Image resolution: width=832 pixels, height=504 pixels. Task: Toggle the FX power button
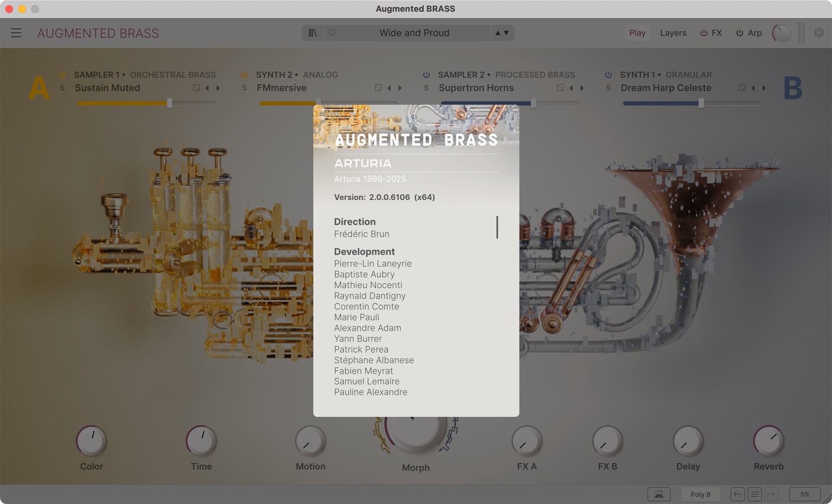point(704,33)
